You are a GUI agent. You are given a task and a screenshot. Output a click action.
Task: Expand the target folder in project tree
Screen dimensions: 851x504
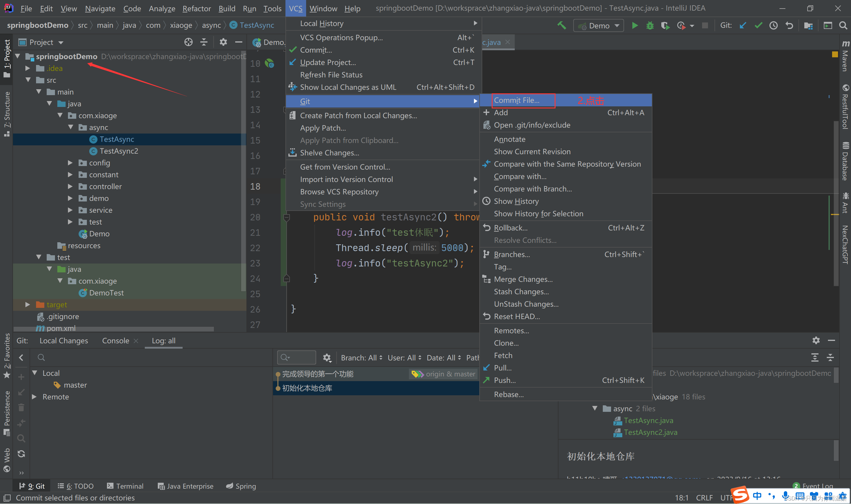(28, 305)
